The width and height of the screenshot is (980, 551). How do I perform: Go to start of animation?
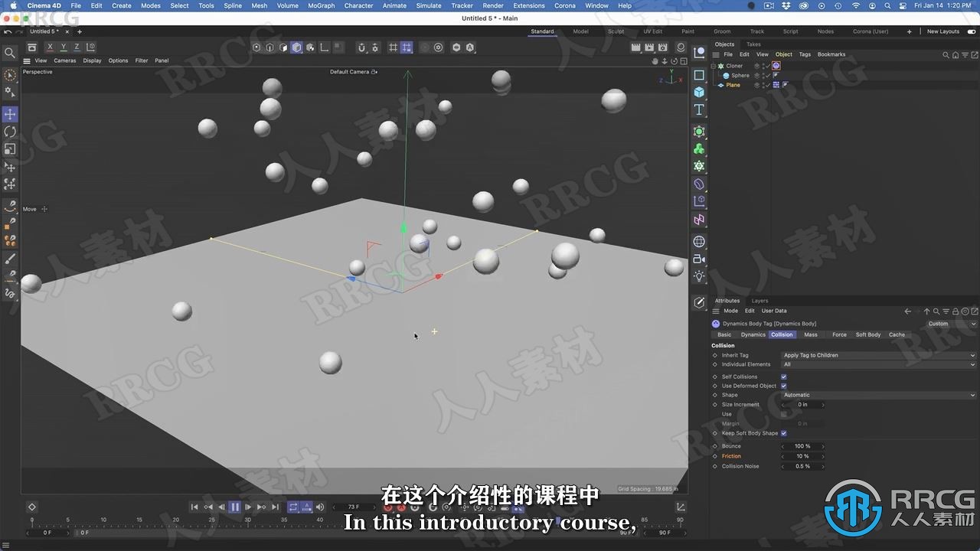[194, 507]
